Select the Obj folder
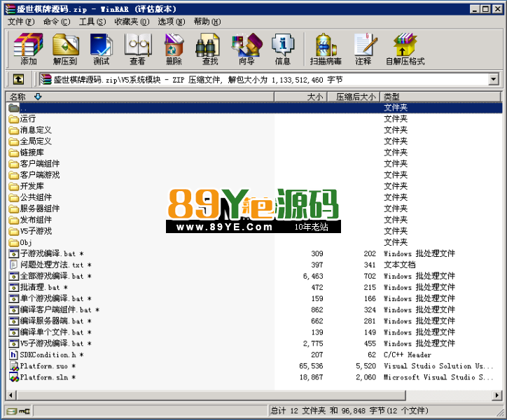The image size is (507, 420). point(20,242)
